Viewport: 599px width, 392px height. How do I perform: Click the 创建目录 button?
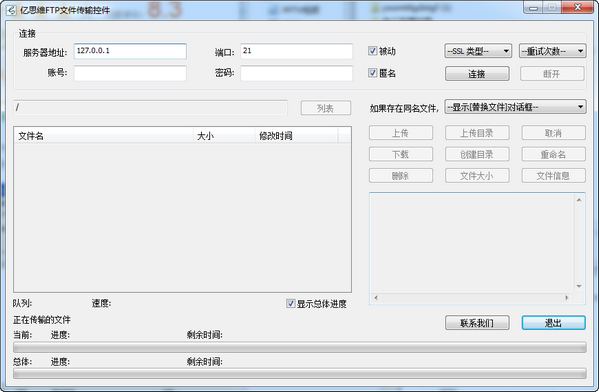click(x=477, y=154)
